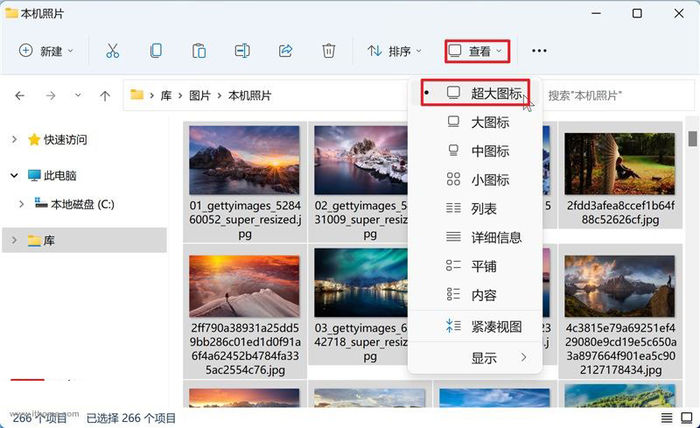Screen dimensions: 700x428
Task: Toggle the 紧凑视图 compact view option
Action: click(x=496, y=326)
